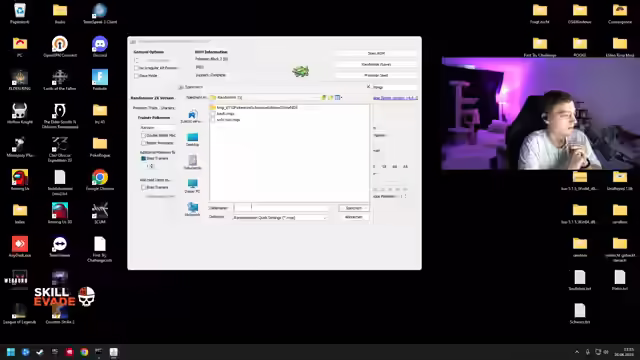The image size is (640, 360).
Task: Open the Lords of the Fallen shortcut
Action: (60, 80)
